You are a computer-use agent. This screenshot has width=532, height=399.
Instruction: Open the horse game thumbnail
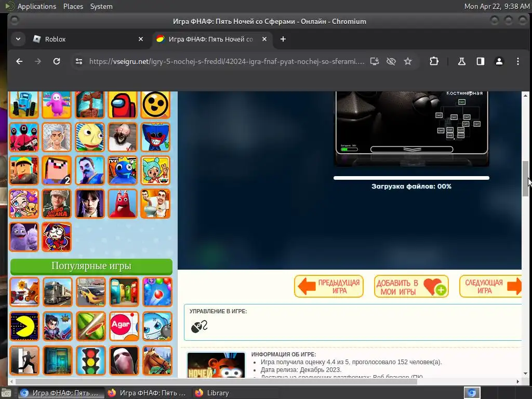157,361
